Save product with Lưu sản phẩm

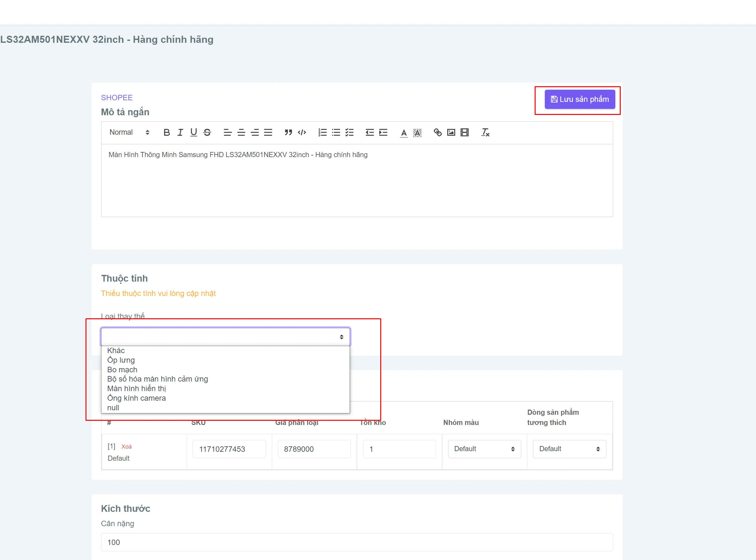[580, 99]
